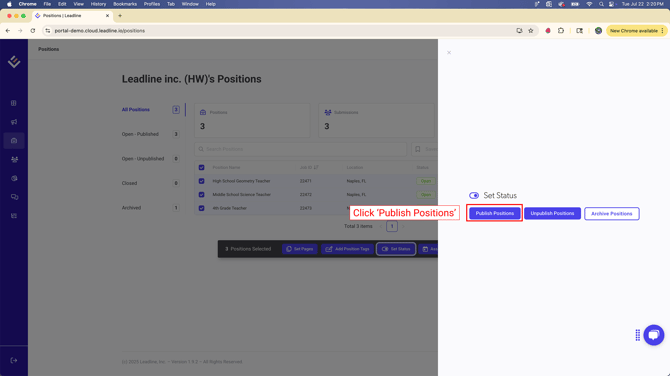Open Chrome three-dot menu
Viewport: 670px width, 376px height.
663,31
